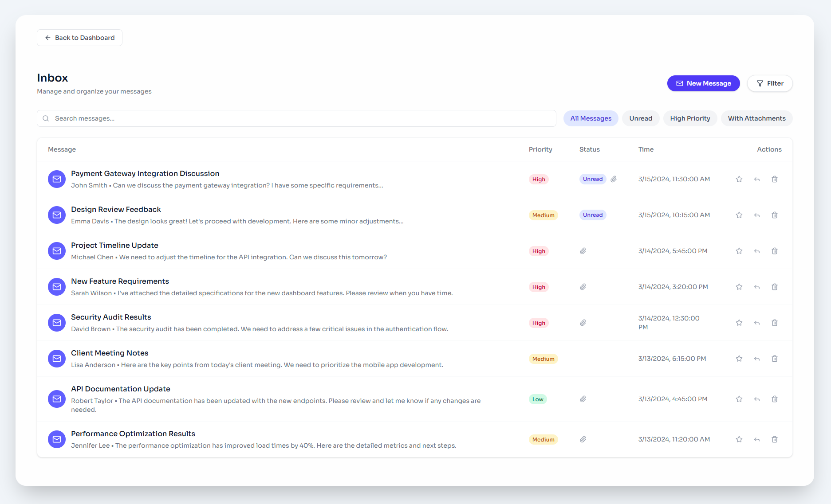
Task: Reply to Design Review Feedback message
Action: [757, 215]
